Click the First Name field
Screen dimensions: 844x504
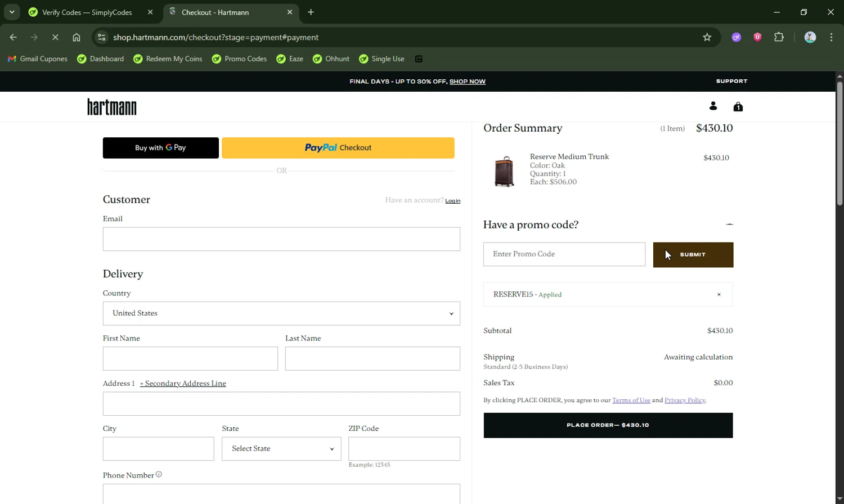[190, 358]
